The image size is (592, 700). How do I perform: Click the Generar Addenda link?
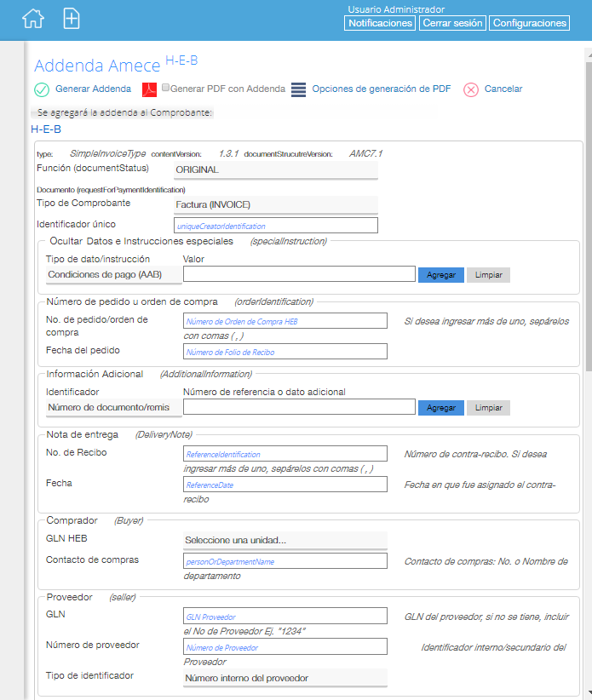(94, 89)
